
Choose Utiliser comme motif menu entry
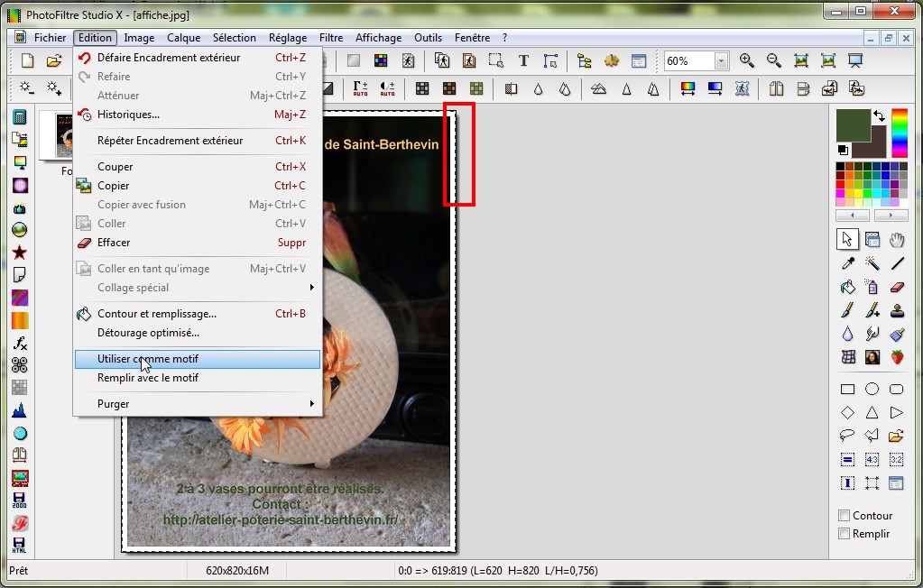pyautogui.click(x=198, y=359)
